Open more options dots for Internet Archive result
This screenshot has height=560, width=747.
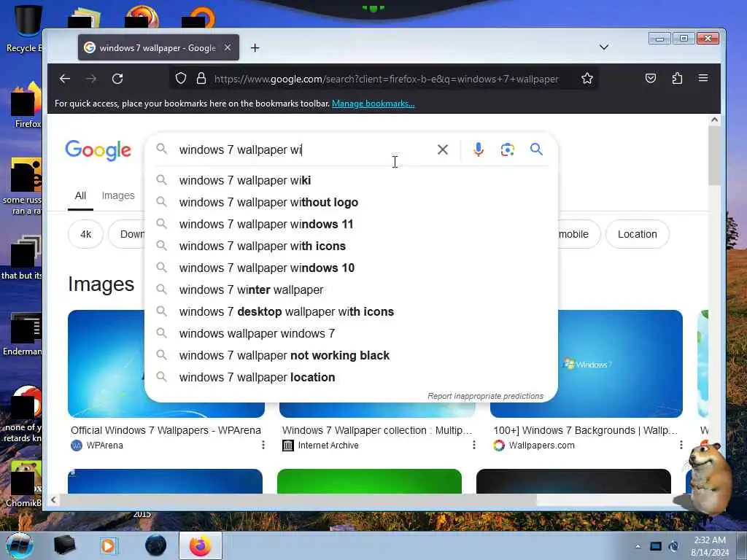click(473, 446)
